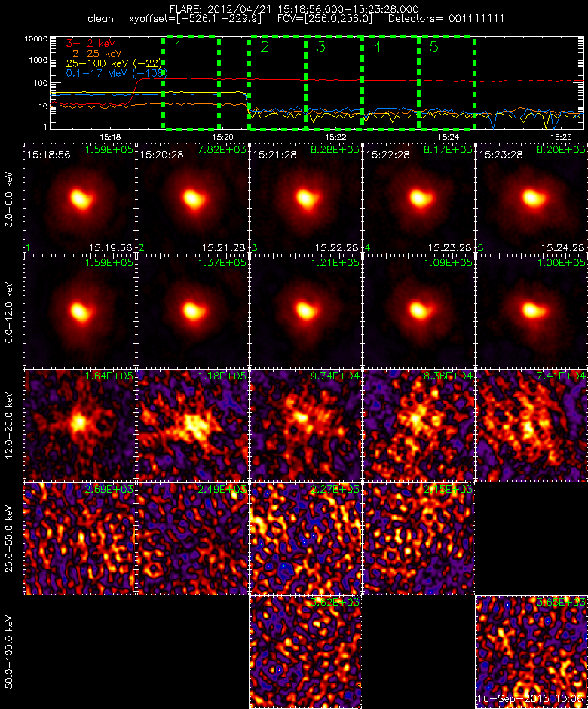
Task: Open the 12.0-25.0 keV image in the first column
Action: point(80,425)
